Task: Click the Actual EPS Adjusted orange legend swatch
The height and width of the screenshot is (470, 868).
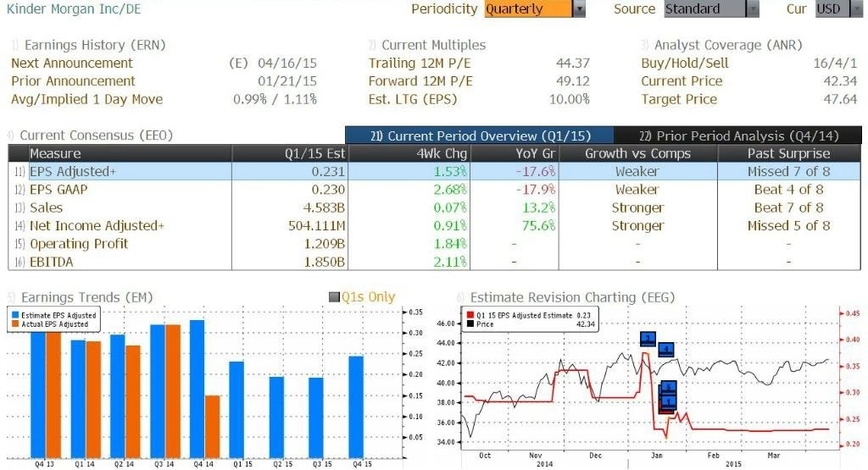Action: 15,324
